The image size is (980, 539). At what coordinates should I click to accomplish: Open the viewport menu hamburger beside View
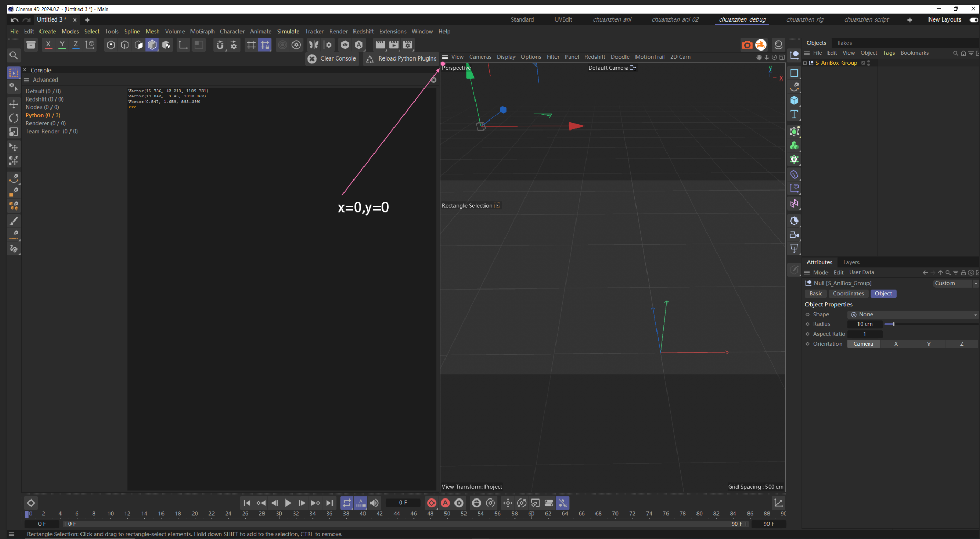pyautogui.click(x=445, y=57)
